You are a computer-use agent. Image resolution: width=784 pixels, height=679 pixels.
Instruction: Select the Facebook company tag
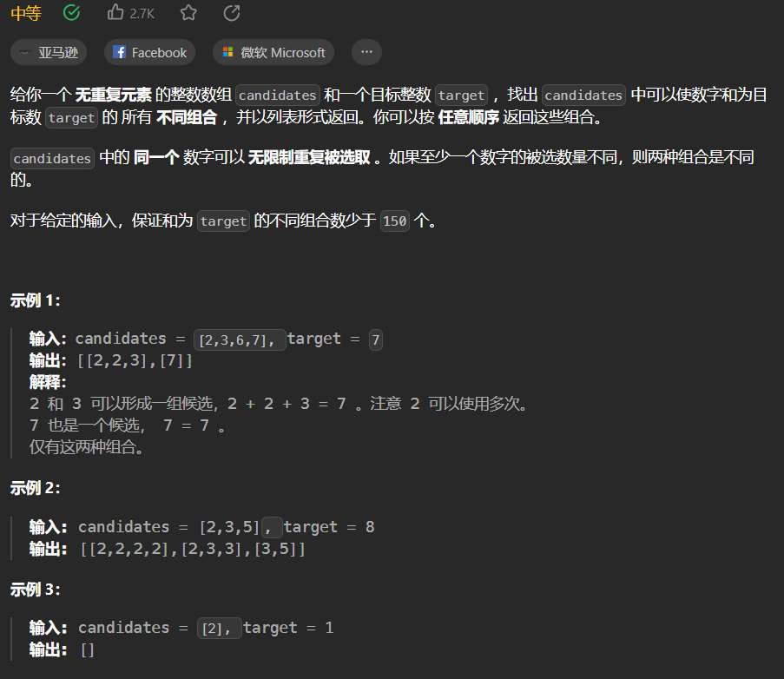[148, 52]
